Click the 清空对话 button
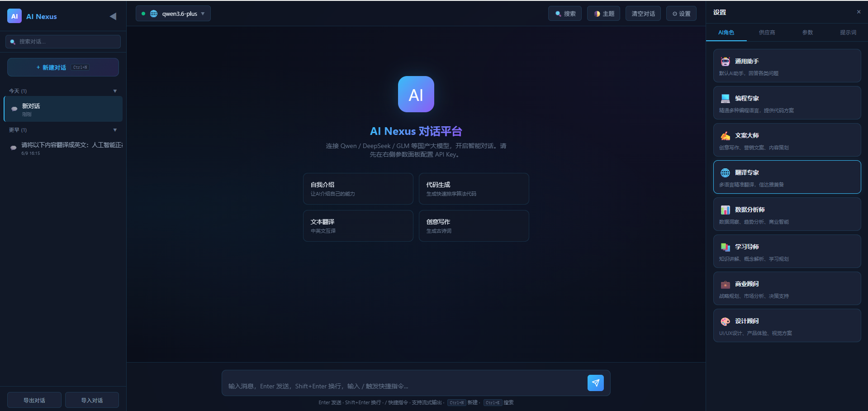 pyautogui.click(x=643, y=14)
